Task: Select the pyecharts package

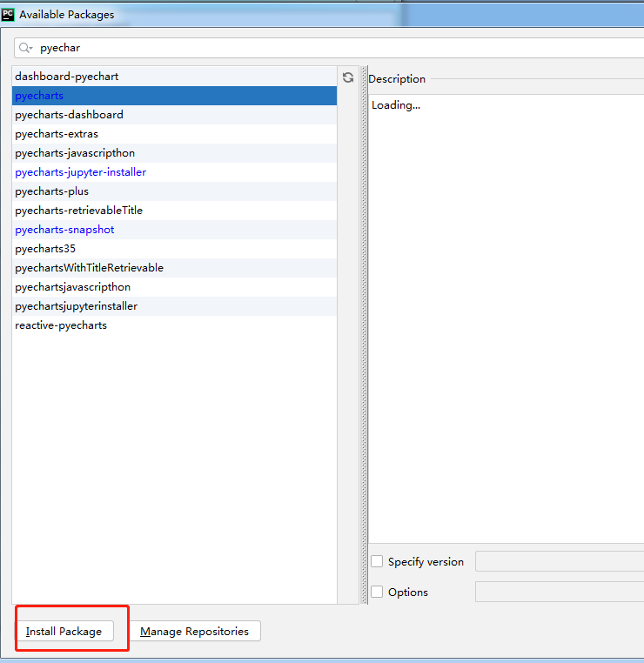Action: (39, 96)
